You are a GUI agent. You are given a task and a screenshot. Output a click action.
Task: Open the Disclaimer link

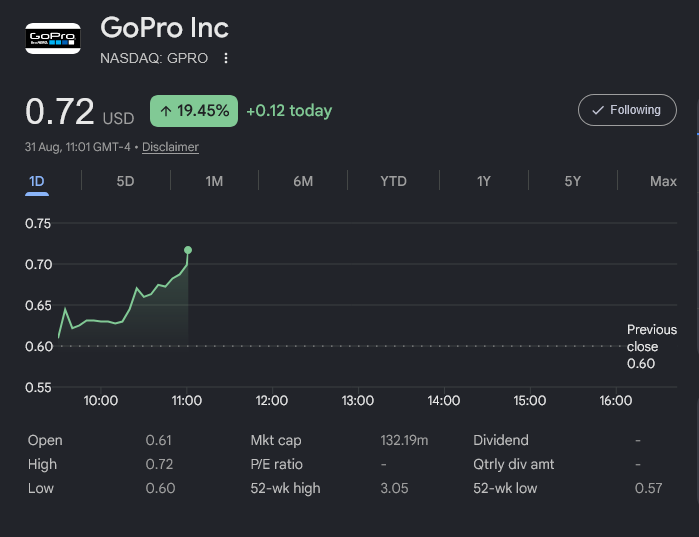170,147
